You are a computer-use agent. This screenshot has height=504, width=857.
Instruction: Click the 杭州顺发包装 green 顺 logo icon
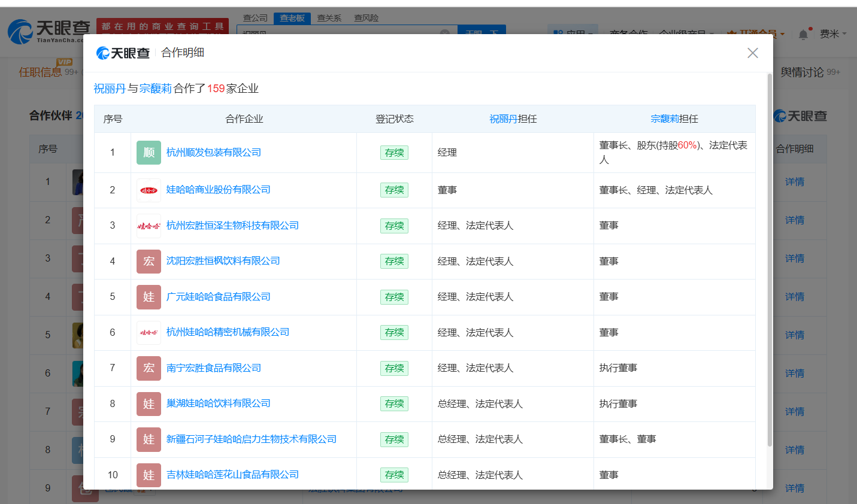point(149,153)
